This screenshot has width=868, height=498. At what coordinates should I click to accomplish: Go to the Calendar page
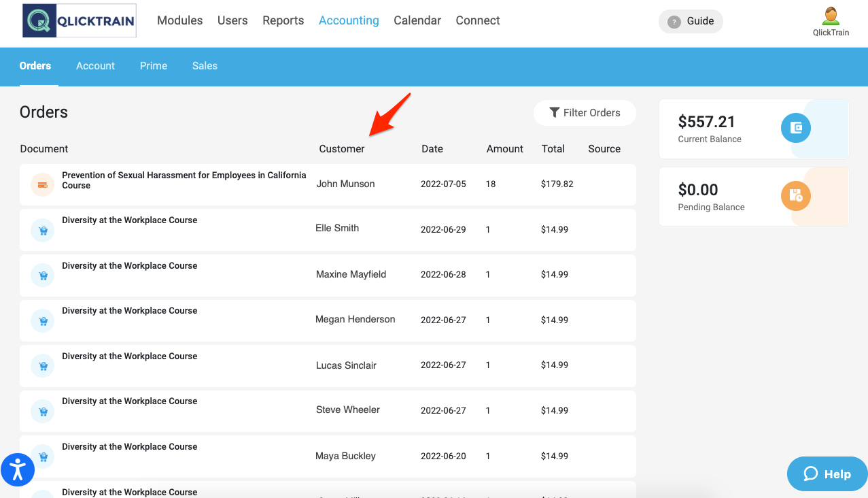(417, 20)
